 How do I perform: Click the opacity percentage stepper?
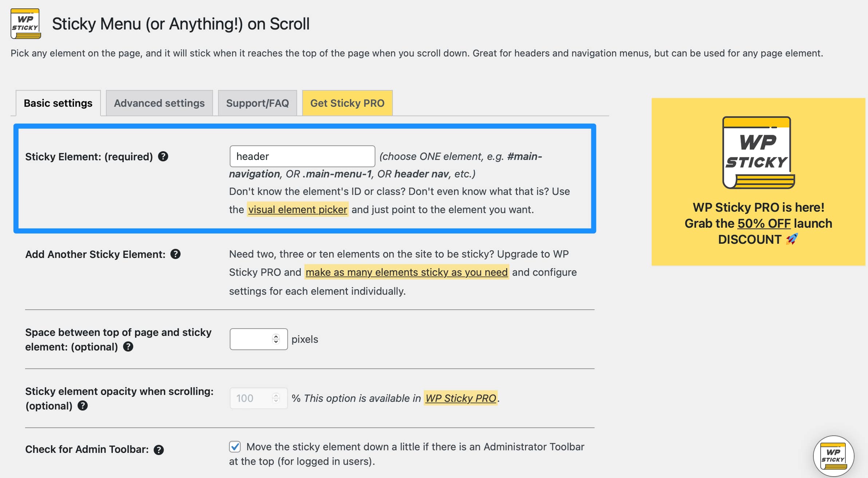[x=276, y=398]
